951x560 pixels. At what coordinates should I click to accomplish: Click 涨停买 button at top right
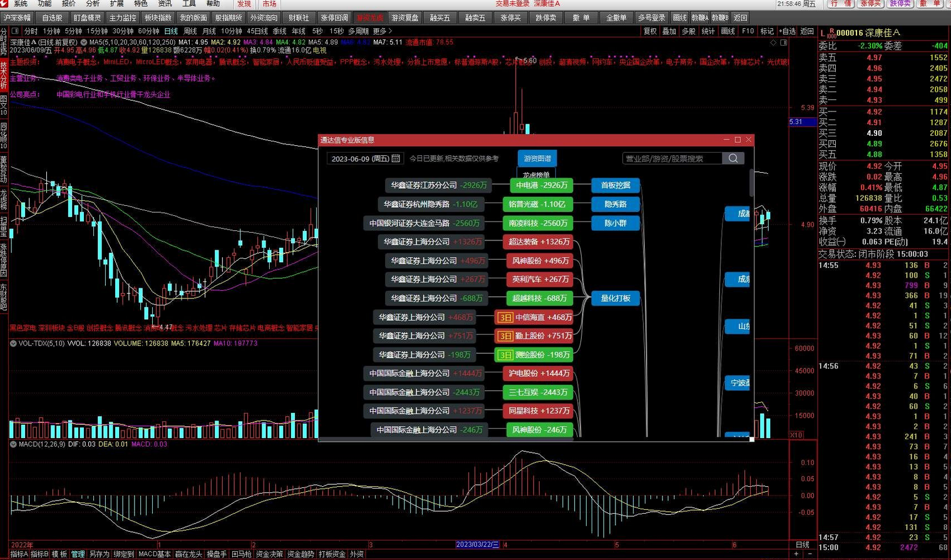click(x=870, y=4)
